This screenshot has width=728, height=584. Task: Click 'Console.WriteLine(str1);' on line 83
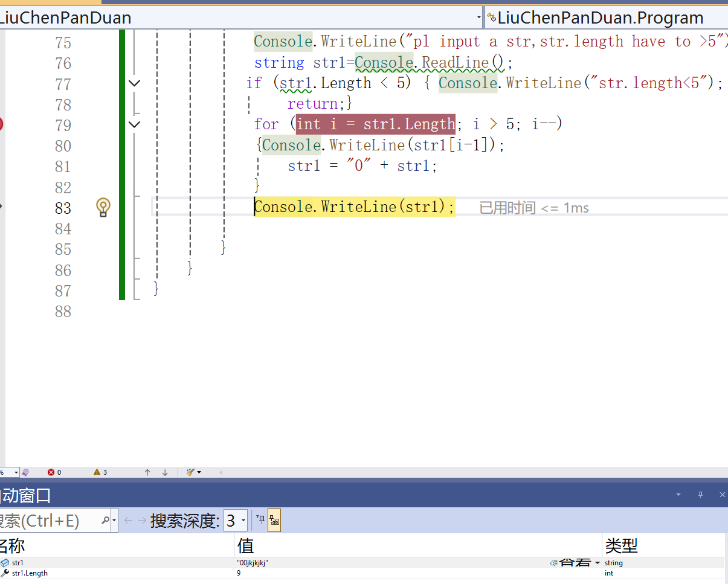[354, 207]
